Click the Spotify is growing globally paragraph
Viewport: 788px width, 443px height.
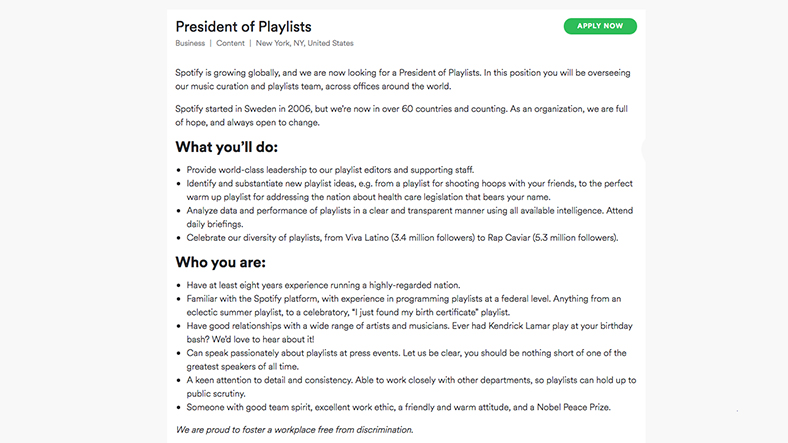pyautogui.click(x=400, y=80)
